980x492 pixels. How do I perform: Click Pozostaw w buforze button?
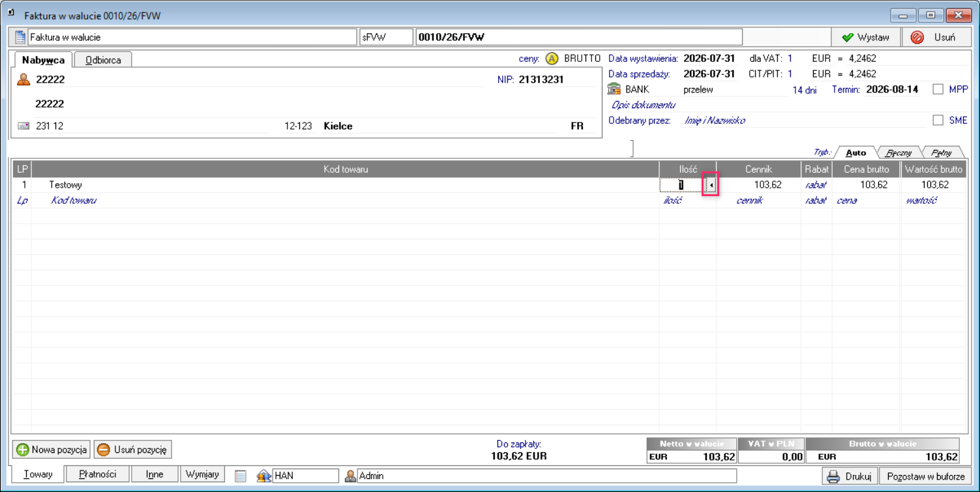click(x=925, y=476)
